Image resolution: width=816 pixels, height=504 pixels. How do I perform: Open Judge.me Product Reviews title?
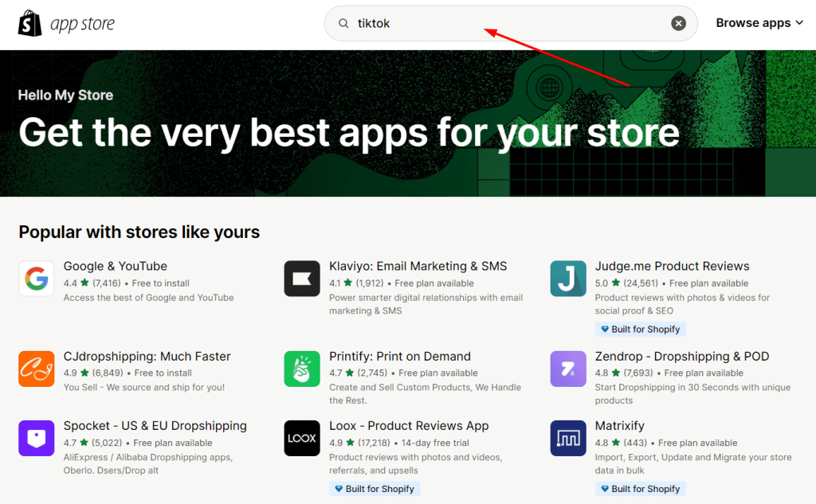(x=672, y=266)
